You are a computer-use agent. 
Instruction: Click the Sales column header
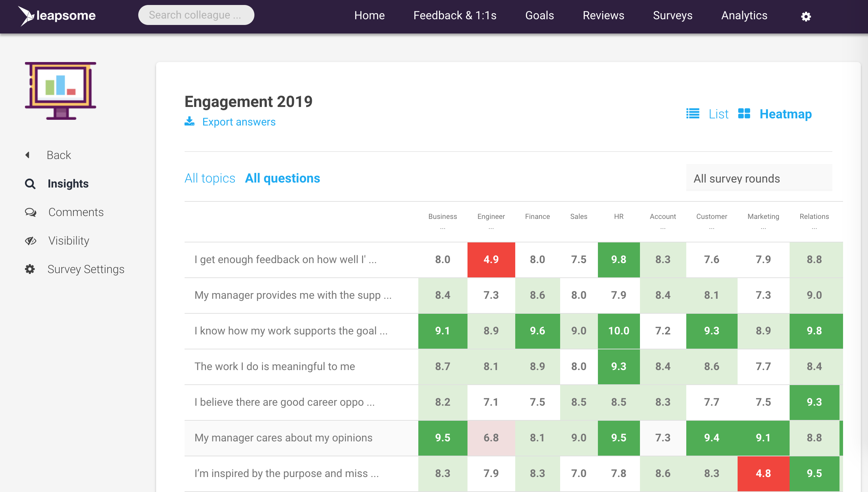(579, 216)
